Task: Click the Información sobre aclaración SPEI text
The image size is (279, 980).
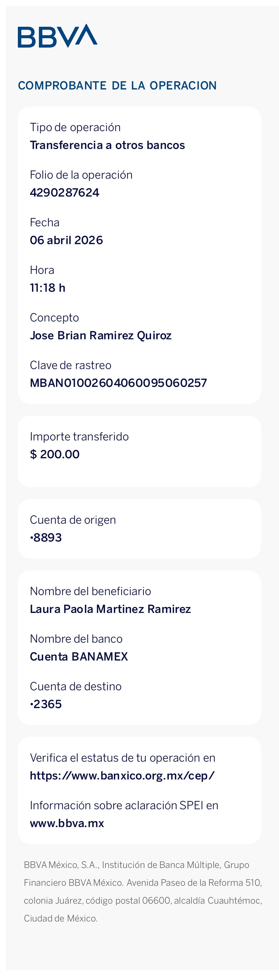Action: 124,805
